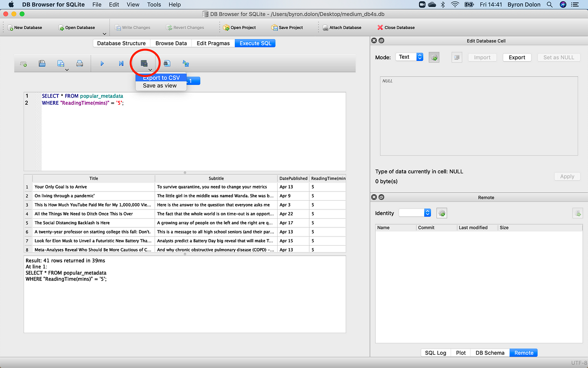
Task: Open Find in SQL editor icon
Action: [167, 64]
